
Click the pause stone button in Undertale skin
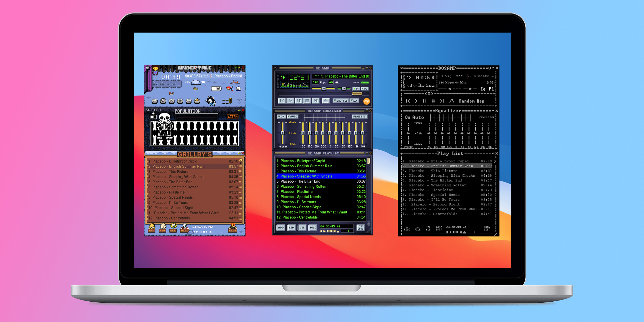(172, 101)
